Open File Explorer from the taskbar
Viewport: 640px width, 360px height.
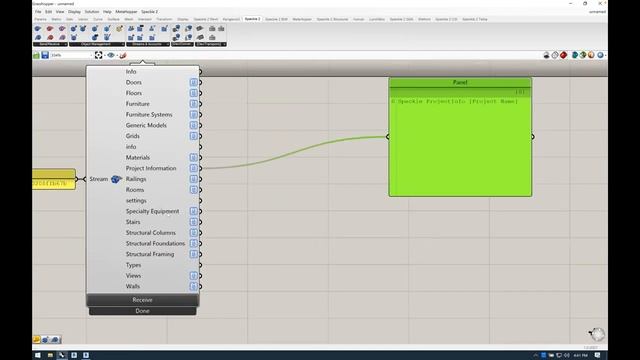[50, 356]
